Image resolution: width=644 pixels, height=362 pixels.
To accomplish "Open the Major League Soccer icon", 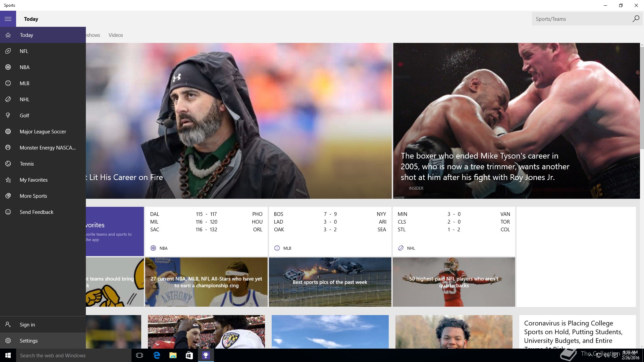I will 8,132.
